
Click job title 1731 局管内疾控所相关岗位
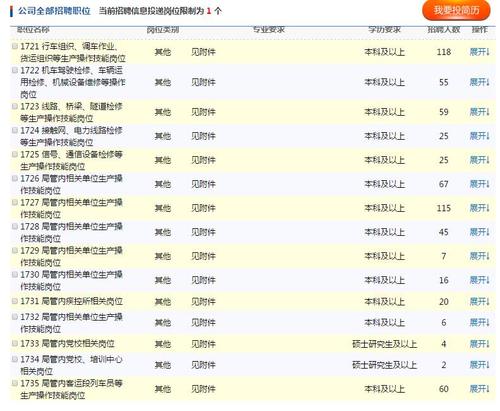pyautogui.click(x=71, y=301)
